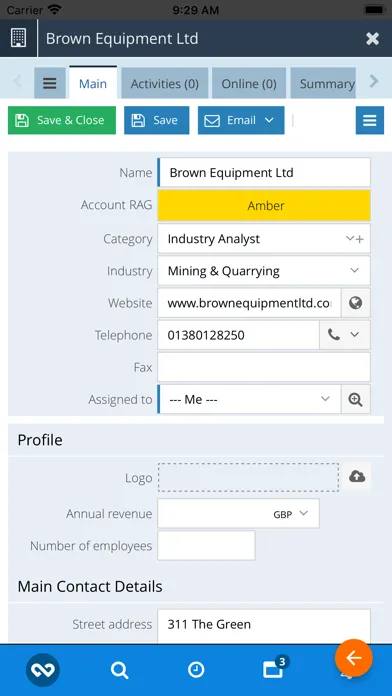Tap the phone call icon beside Telephone
Screen dimensions: 392x696
334,335
